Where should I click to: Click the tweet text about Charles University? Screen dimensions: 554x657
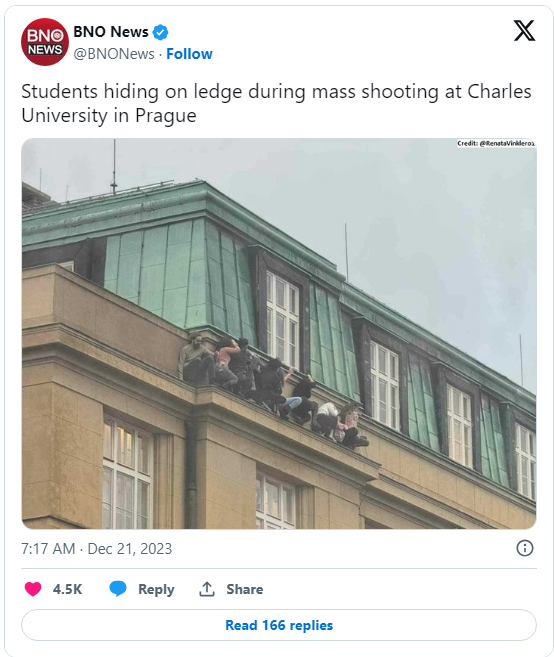pyautogui.click(x=276, y=103)
